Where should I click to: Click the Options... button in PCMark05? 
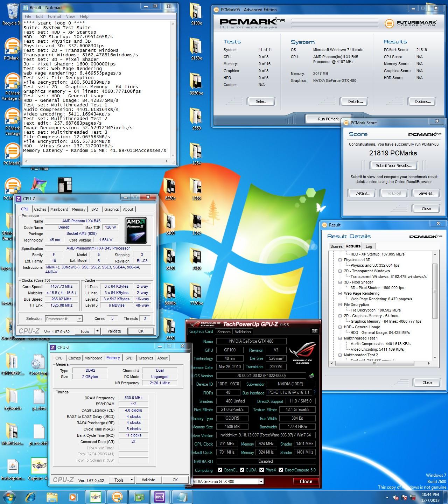(423, 101)
